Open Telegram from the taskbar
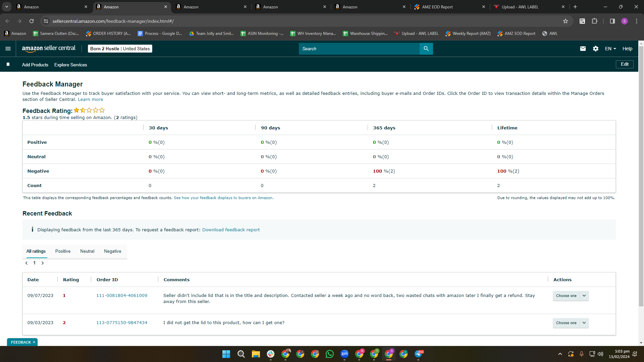Image resolution: width=644 pixels, height=362 pixels. click(418, 354)
